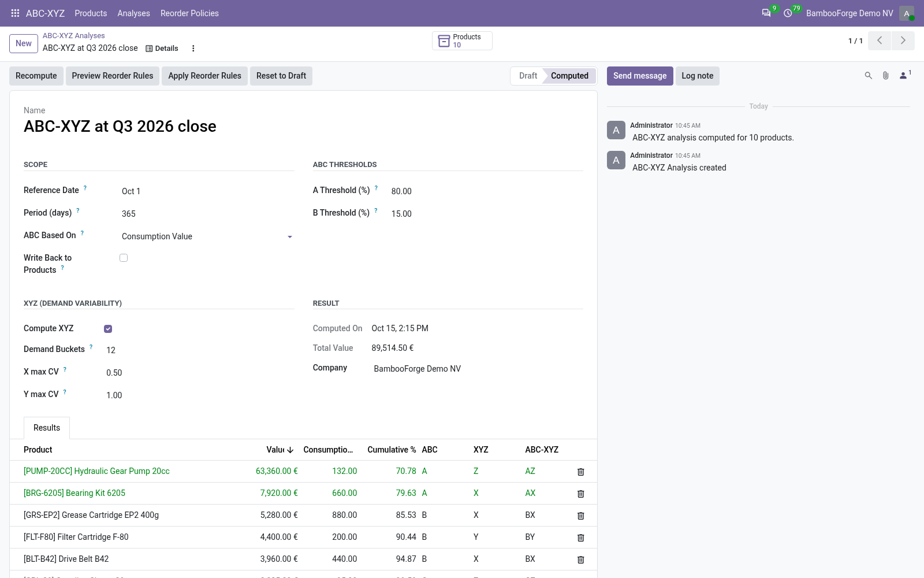Delete the Hydraulic Gear Pump 20cc row
This screenshot has width=924, height=578.
581,472
